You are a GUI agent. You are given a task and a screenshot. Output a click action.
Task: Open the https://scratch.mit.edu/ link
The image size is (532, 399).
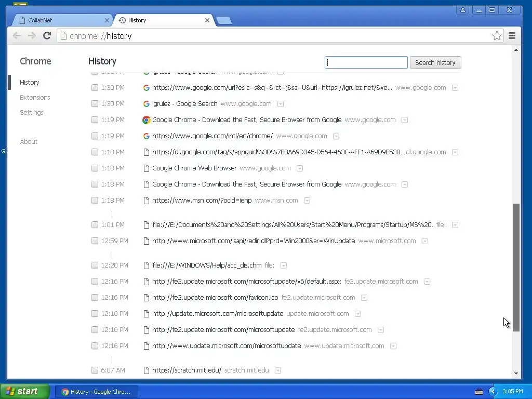pyautogui.click(x=187, y=370)
